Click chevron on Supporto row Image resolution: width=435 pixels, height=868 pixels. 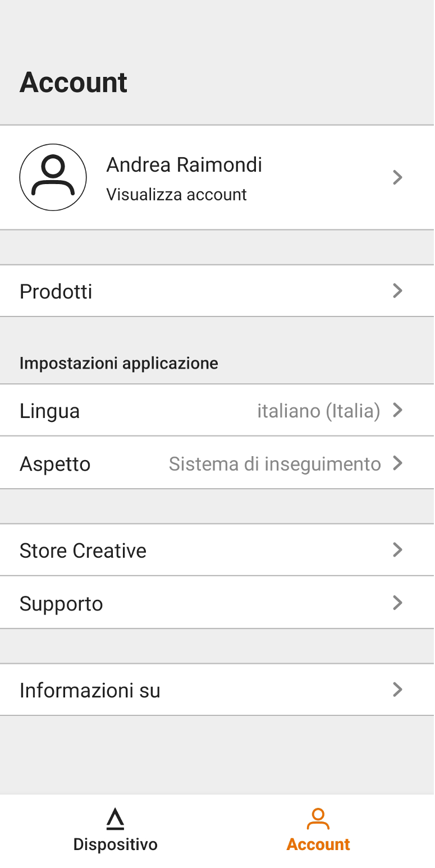[x=397, y=603]
